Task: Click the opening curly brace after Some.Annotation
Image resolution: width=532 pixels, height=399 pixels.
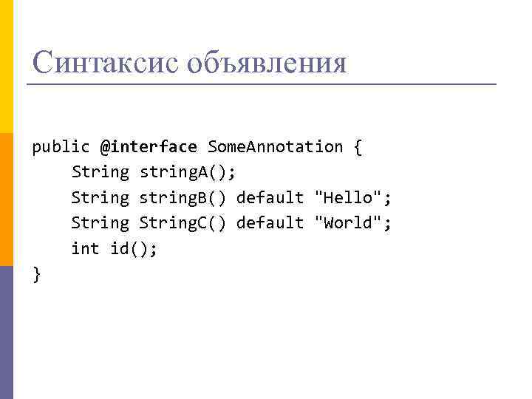Action: click(x=358, y=146)
